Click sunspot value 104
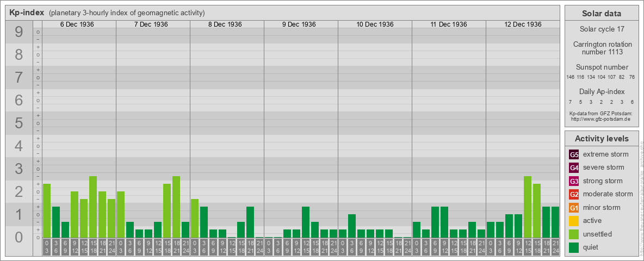The height and width of the screenshot is (261, 644). click(601, 77)
